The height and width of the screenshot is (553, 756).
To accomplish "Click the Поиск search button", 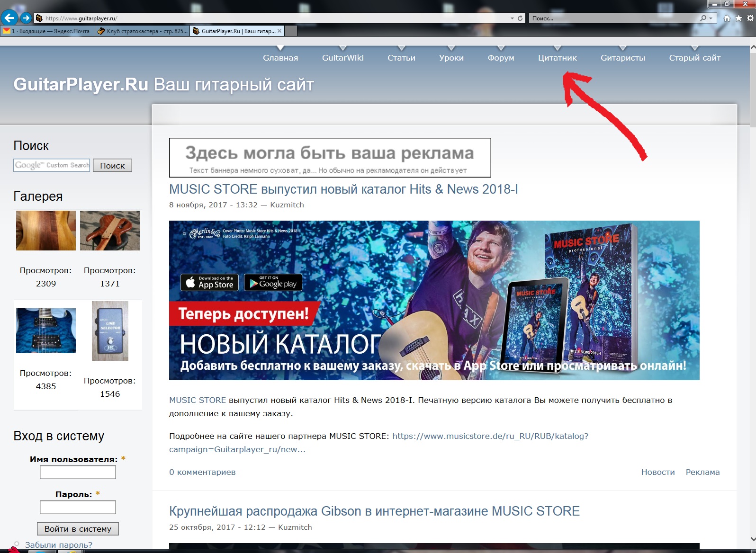I will point(112,165).
